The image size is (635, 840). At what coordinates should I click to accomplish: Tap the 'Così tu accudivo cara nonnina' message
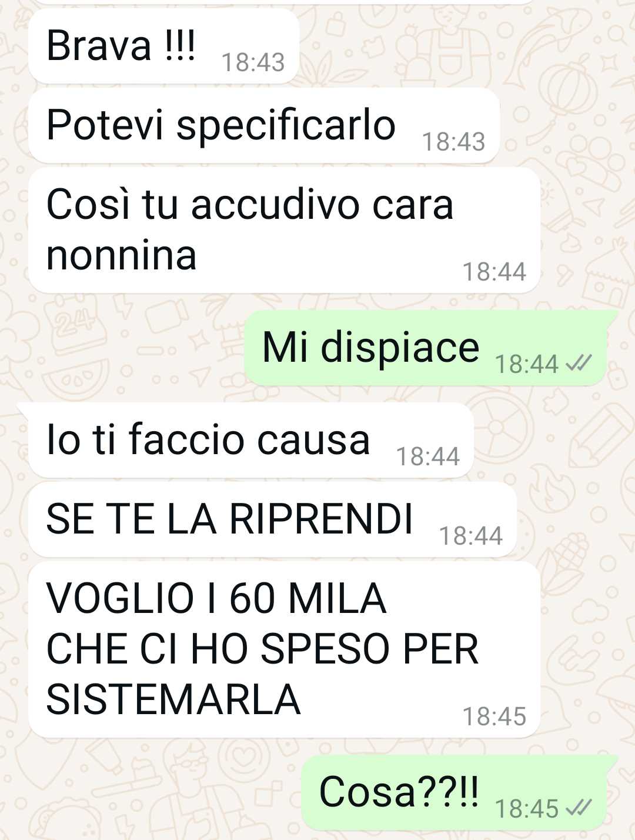coord(284,230)
